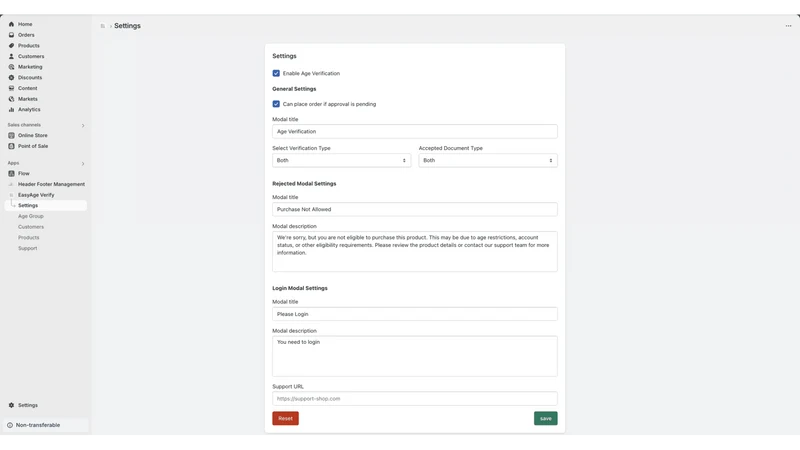Click the green save button

pos(545,418)
